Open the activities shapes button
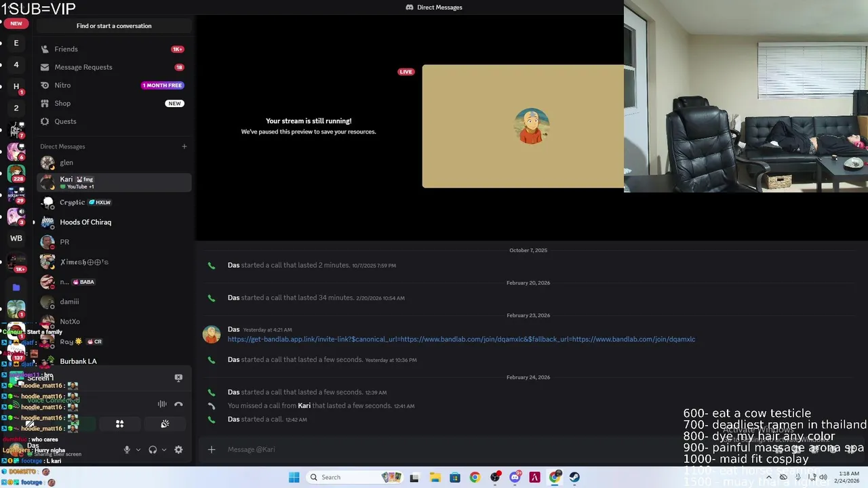Screen dimensions: 868x488 [119, 424]
